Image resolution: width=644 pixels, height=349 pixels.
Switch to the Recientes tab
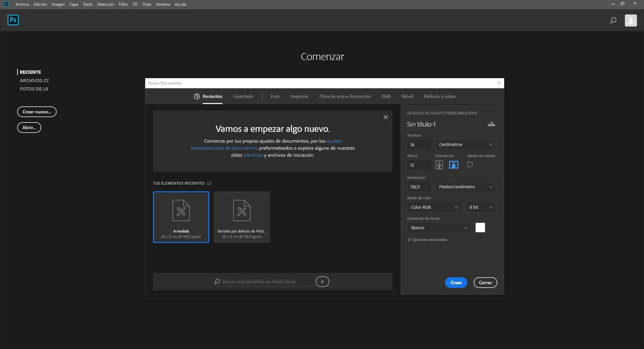(212, 97)
